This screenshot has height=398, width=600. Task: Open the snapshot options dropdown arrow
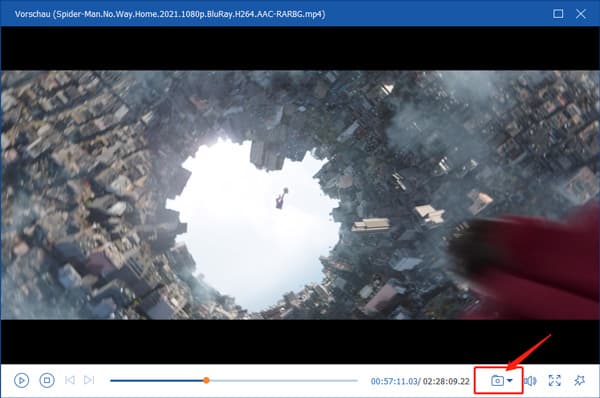(510, 381)
